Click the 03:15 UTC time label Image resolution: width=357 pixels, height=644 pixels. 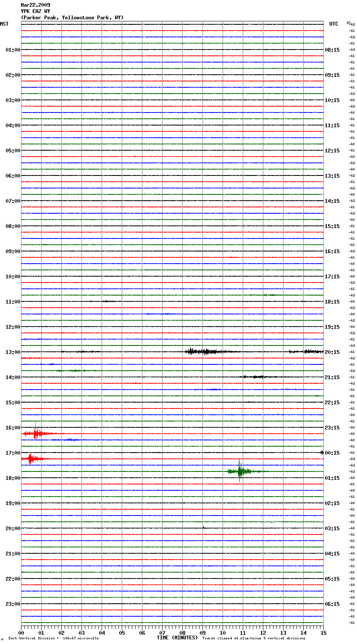[x=332, y=529]
